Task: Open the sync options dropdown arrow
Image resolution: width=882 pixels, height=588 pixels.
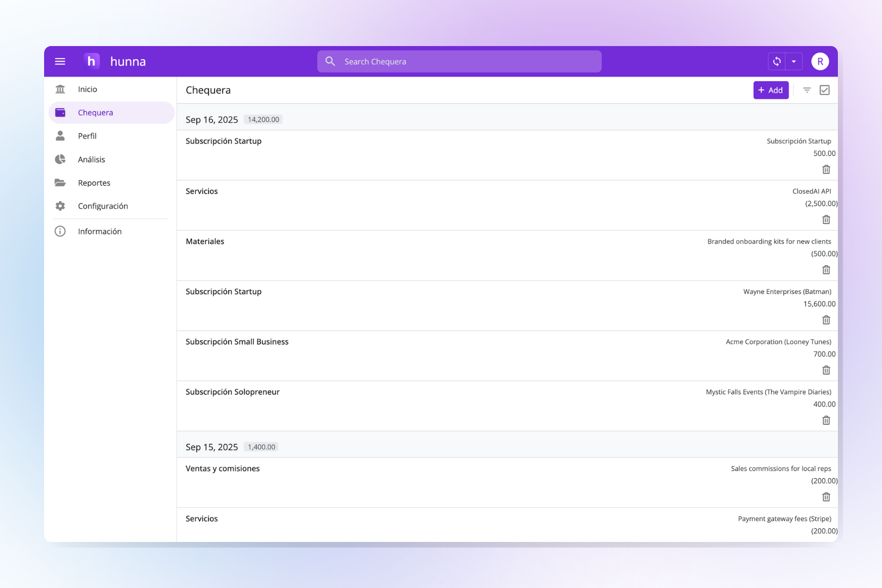Action: 794,61
